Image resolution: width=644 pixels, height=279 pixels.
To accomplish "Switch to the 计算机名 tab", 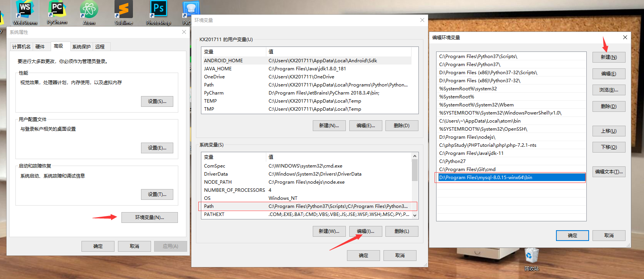I will tap(22, 46).
